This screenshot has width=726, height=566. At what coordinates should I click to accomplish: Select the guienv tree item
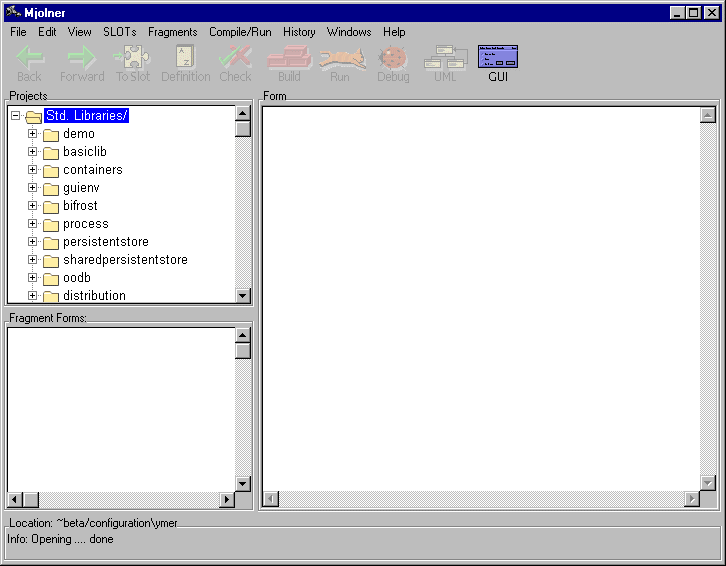(x=81, y=188)
